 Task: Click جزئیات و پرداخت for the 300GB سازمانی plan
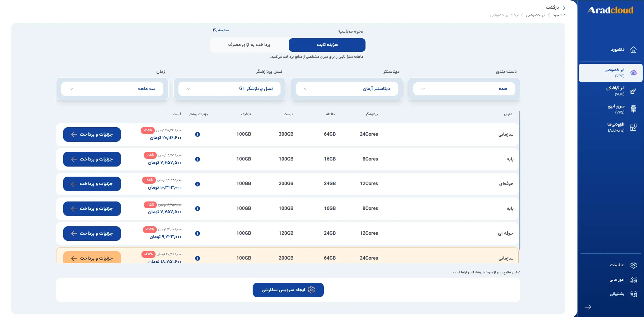pos(92,134)
